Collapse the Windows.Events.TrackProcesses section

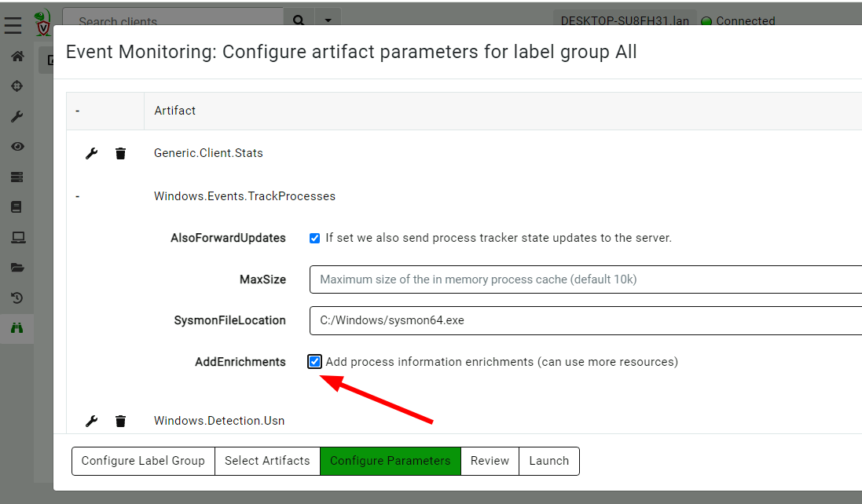[x=77, y=195]
